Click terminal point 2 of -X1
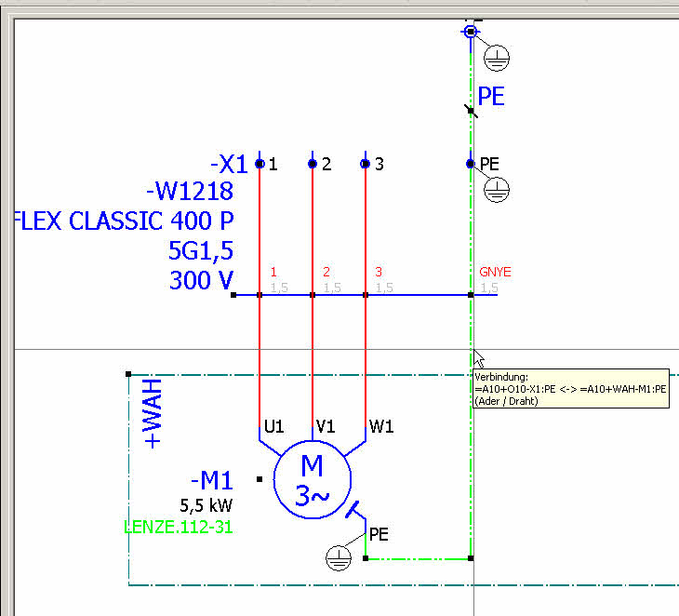 point(313,164)
